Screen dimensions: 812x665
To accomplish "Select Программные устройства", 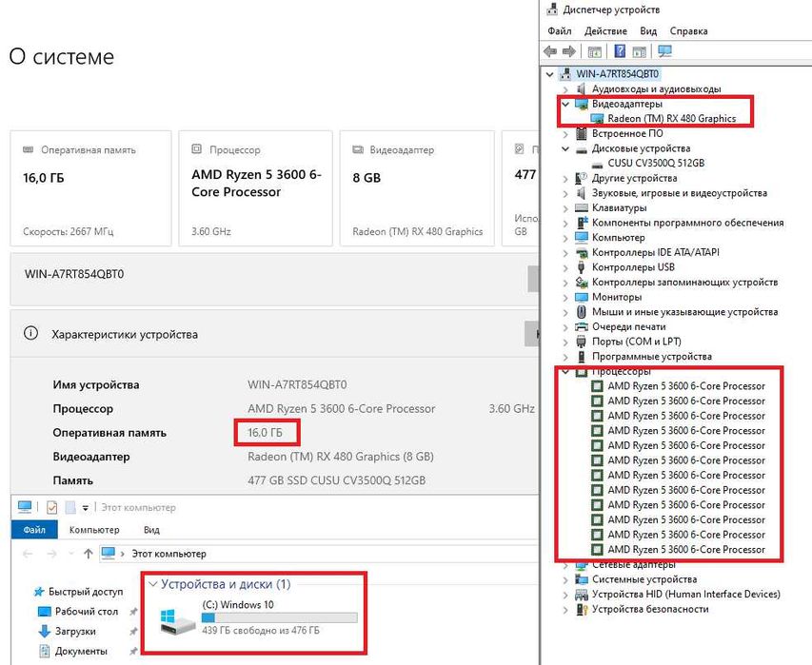I will coord(652,357).
